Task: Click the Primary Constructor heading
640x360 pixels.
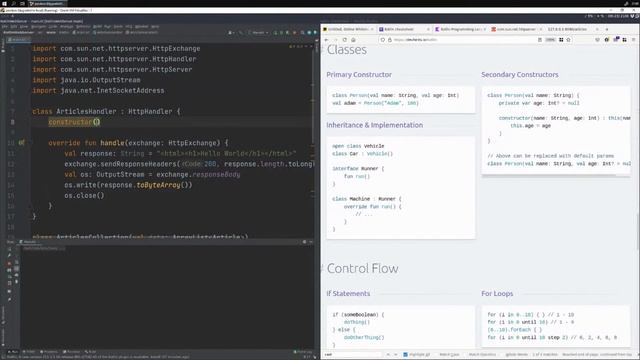Action: click(359, 75)
